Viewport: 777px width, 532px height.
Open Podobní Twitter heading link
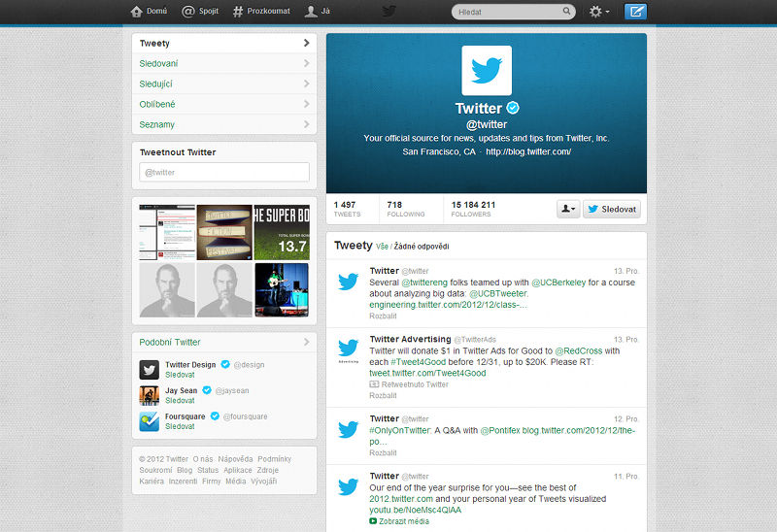pos(169,343)
